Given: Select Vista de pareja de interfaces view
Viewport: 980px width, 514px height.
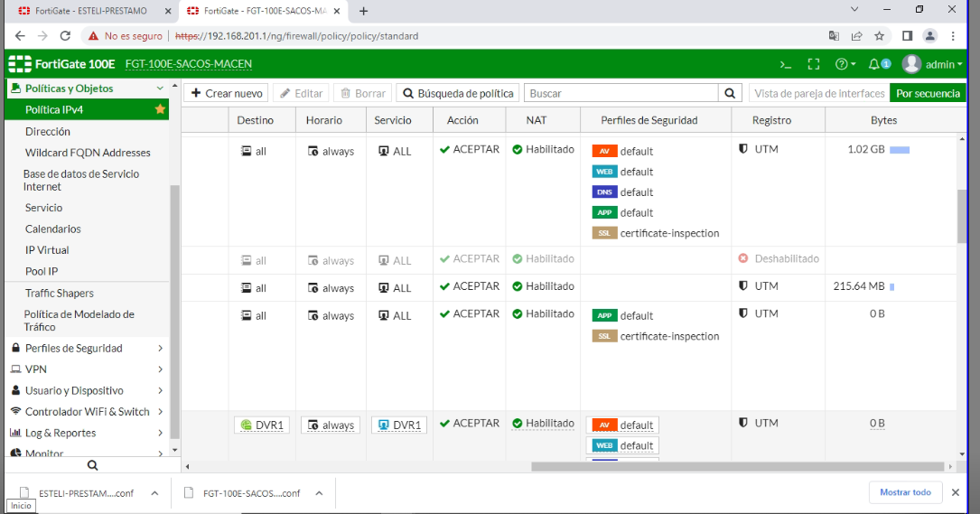Looking at the screenshot, I should [818, 93].
